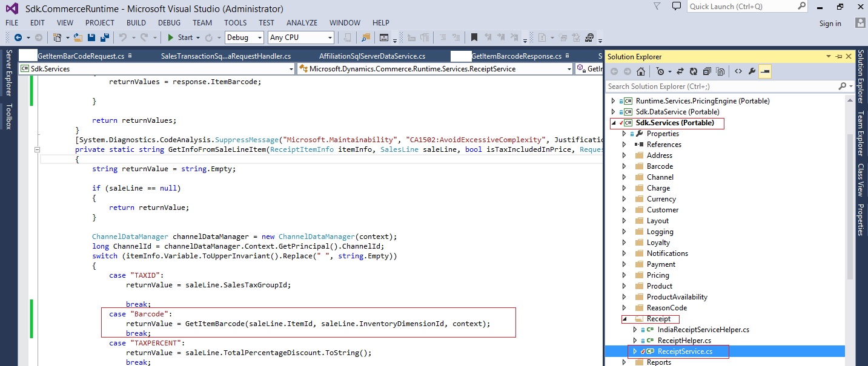Open the Solution Explorer window position dropdown
This screenshot has height=366, width=868.
(829, 56)
